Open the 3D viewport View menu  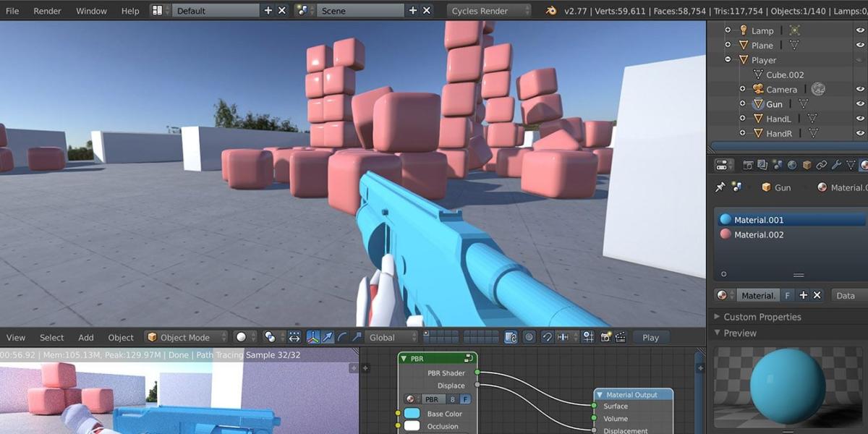pyautogui.click(x=16, y=337)
